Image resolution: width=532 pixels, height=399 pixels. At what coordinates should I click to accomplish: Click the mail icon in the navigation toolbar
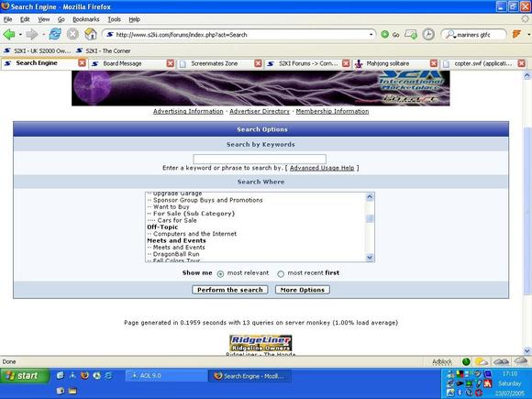coord(411,34)
